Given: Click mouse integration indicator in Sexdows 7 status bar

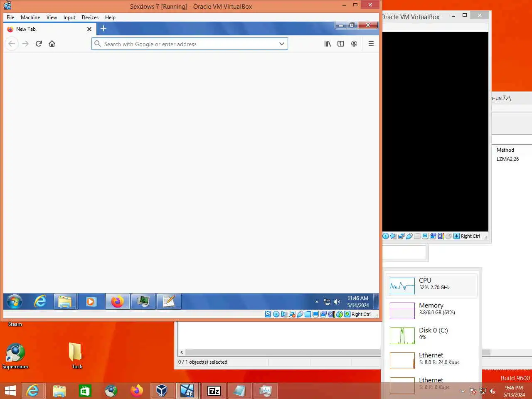Looking at the screenshot, I should coord(340,314).
